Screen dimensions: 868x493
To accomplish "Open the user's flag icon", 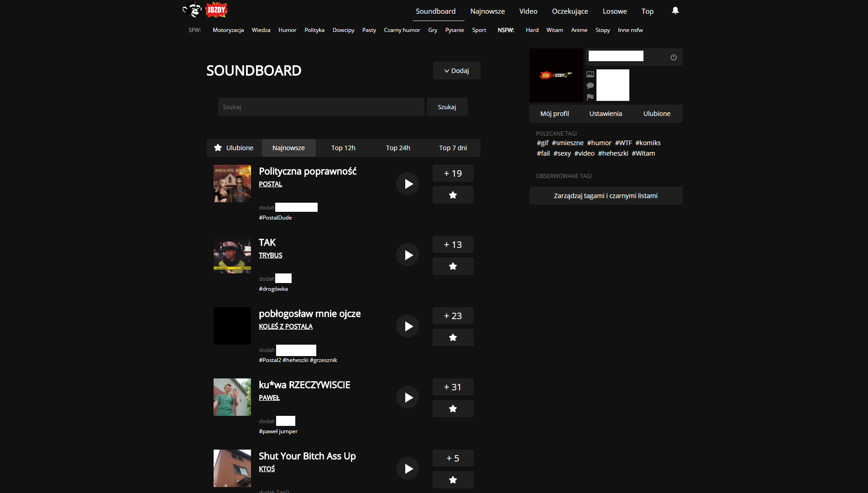I will 590,97.
